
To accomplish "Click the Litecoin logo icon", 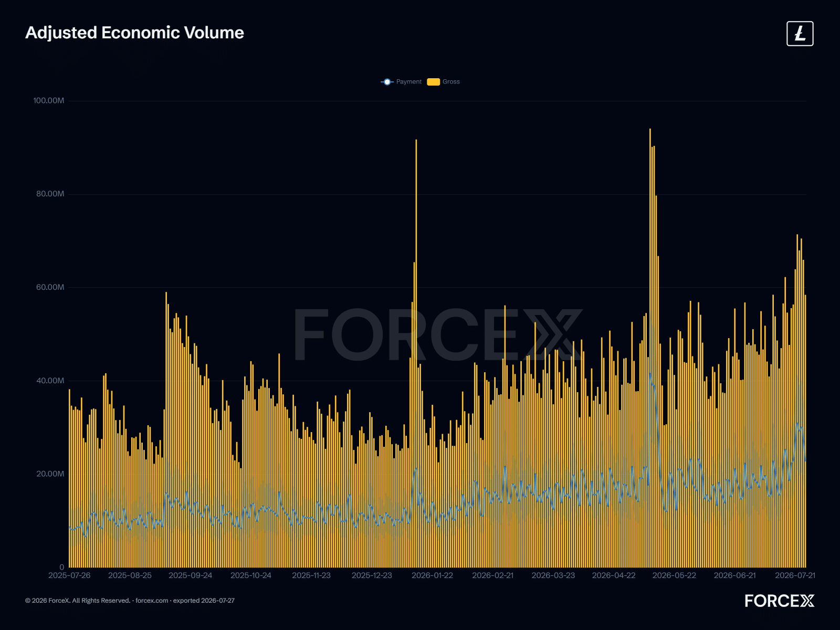I will (800, 34).
